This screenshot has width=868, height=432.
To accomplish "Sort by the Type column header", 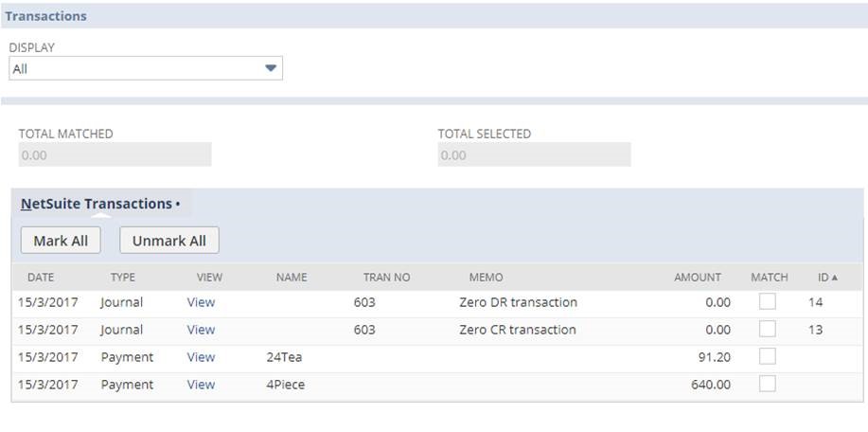I will point(123,278).
